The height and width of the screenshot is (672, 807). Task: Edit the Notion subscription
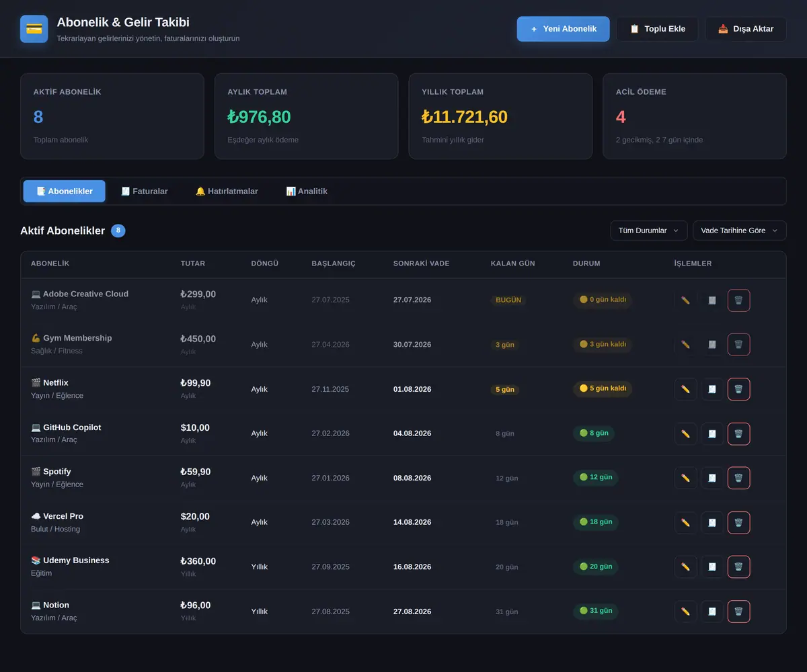[x=685, y=612]
